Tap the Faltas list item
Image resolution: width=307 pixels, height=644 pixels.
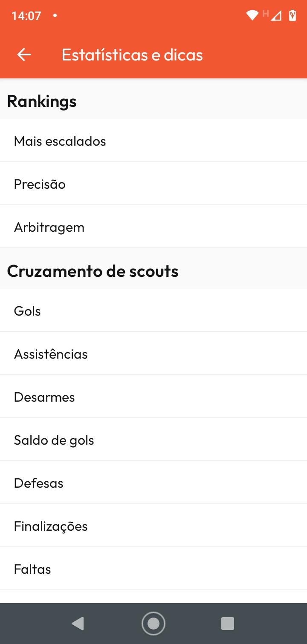(153, 569)
